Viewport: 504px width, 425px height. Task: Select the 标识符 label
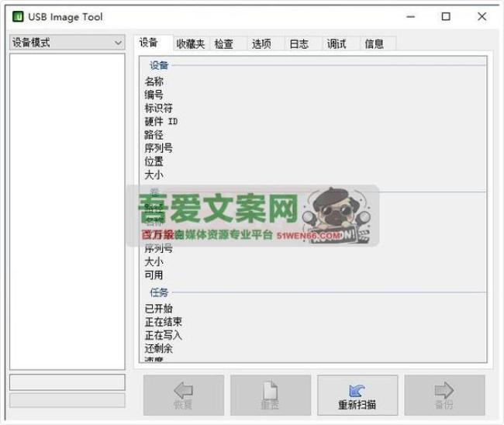pos(158,108)
